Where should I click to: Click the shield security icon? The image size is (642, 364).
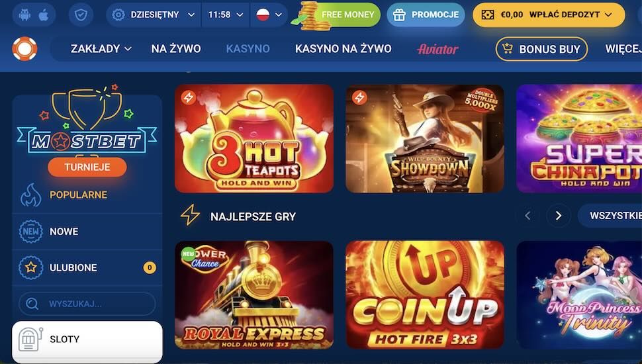coord(81,15)
